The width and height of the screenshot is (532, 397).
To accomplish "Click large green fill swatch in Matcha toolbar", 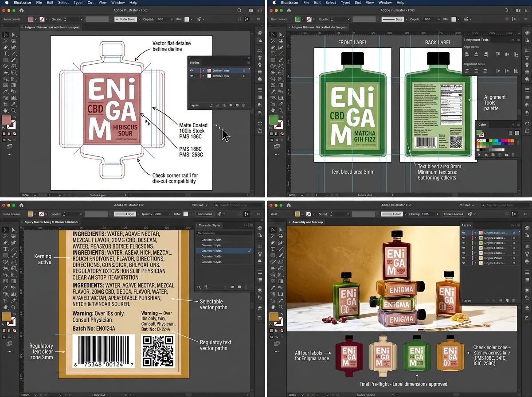I will point(274,120).
